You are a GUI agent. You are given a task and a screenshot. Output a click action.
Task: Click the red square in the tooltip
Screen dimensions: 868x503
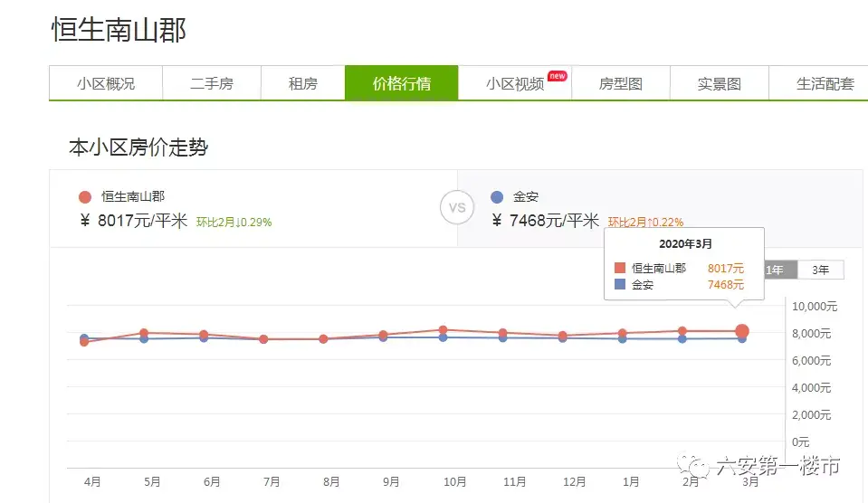coord(619,269)
